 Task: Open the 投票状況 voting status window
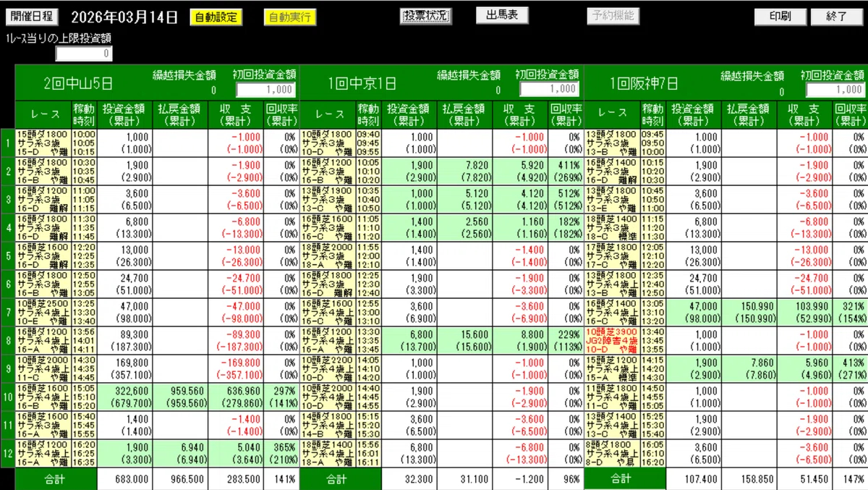(425, 15)
